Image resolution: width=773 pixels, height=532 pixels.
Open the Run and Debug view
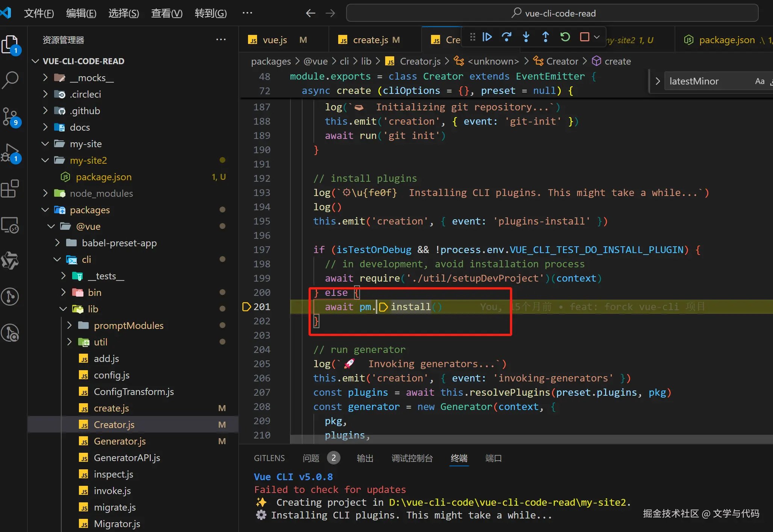click(11, 152)
